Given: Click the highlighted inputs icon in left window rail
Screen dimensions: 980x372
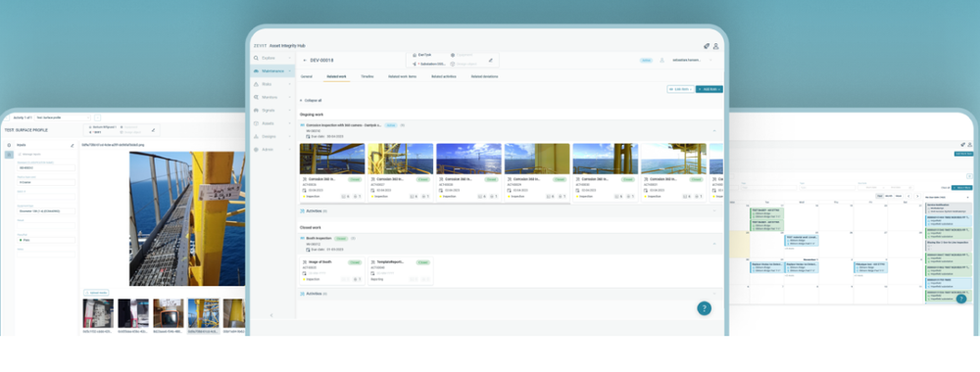Looking at the screenshot, I should click(9, 154).
